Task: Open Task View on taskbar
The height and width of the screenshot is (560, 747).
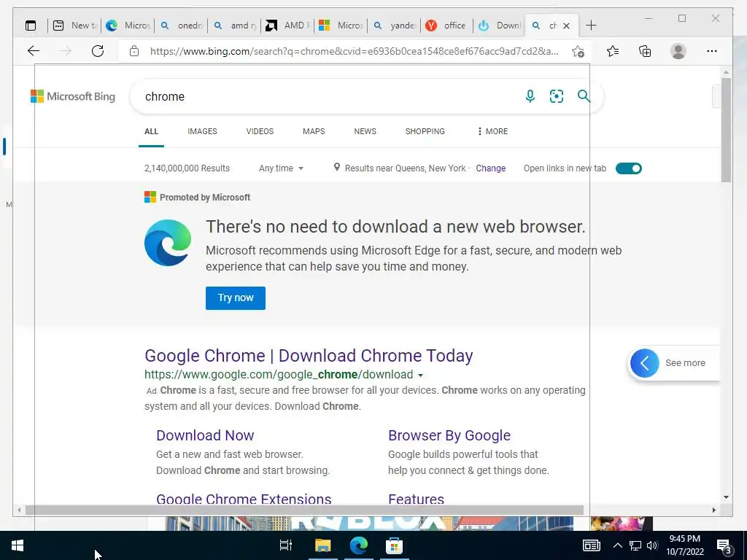Action: 286,545
